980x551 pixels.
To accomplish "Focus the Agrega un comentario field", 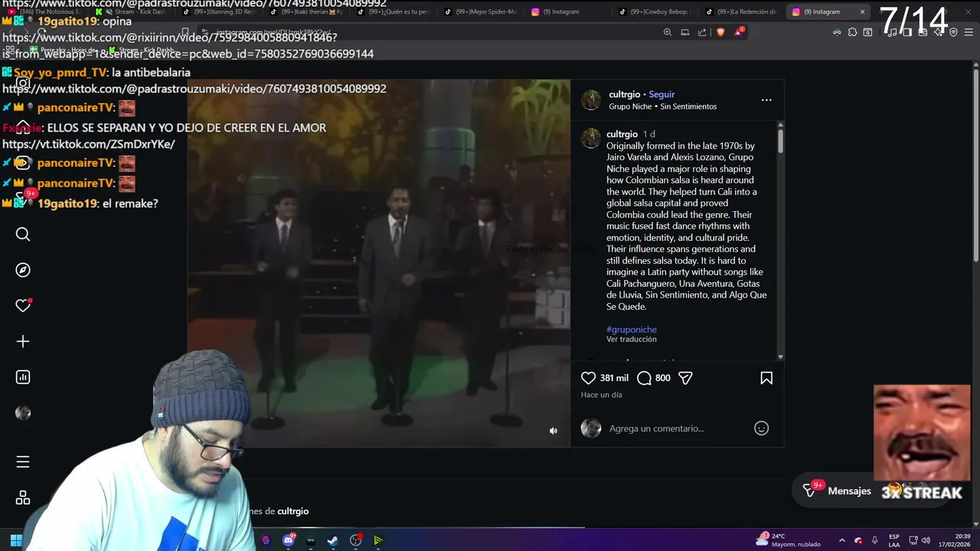I will coord(678,429).
